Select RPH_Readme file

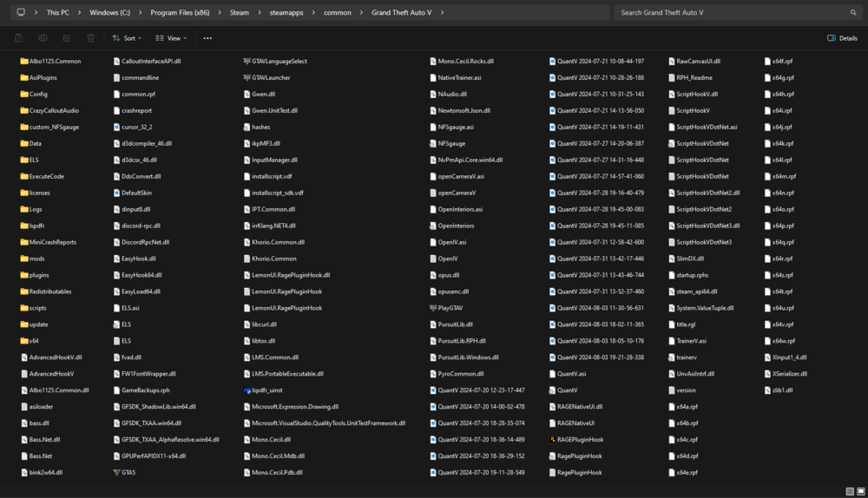pyautogui.click(x=690, y=77)
